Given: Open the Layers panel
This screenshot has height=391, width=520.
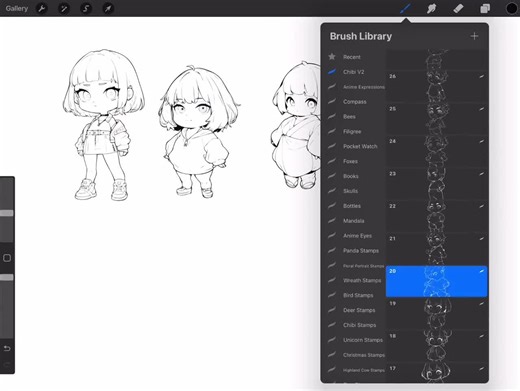Looking at the screenshot, I should pyautogui.click(x=485, y=8).
